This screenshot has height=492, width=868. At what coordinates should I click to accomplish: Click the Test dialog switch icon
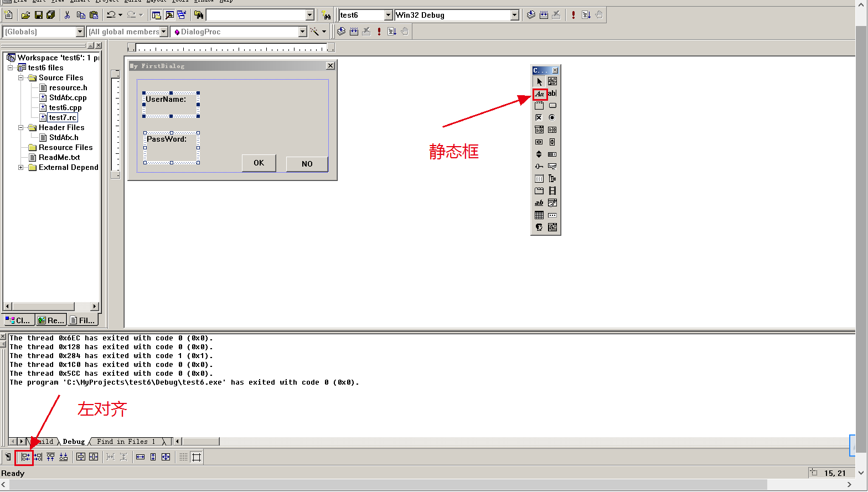coord(8,457)
